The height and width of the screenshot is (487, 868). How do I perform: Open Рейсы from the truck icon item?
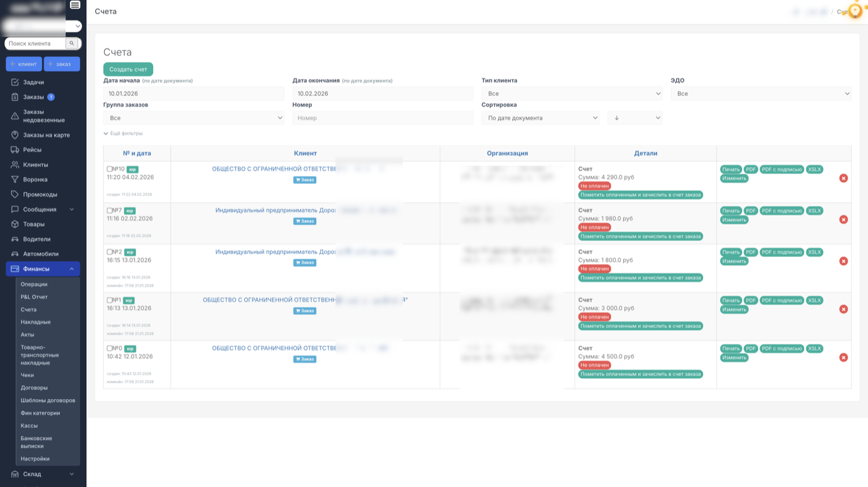tap(32, 150)
